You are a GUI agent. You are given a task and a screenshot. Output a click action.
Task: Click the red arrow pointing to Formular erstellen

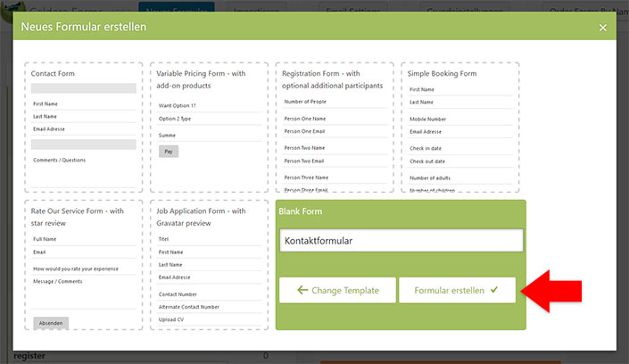551,291
